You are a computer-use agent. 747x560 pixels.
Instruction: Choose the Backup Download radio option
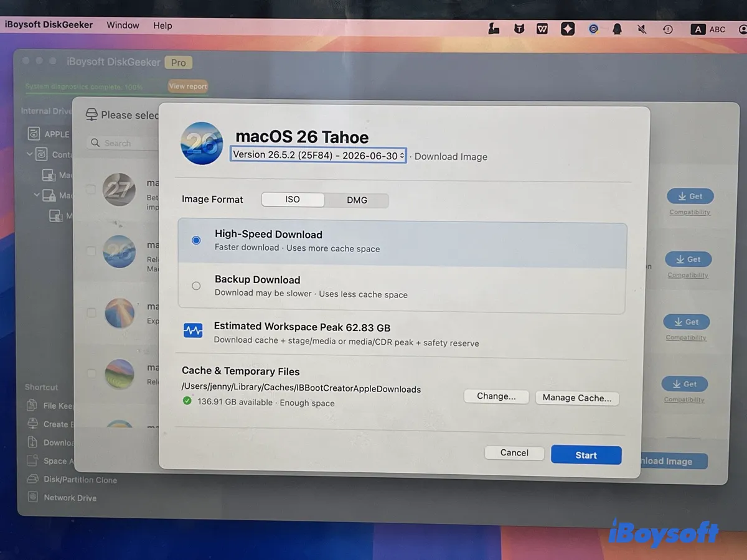point(196,286)
